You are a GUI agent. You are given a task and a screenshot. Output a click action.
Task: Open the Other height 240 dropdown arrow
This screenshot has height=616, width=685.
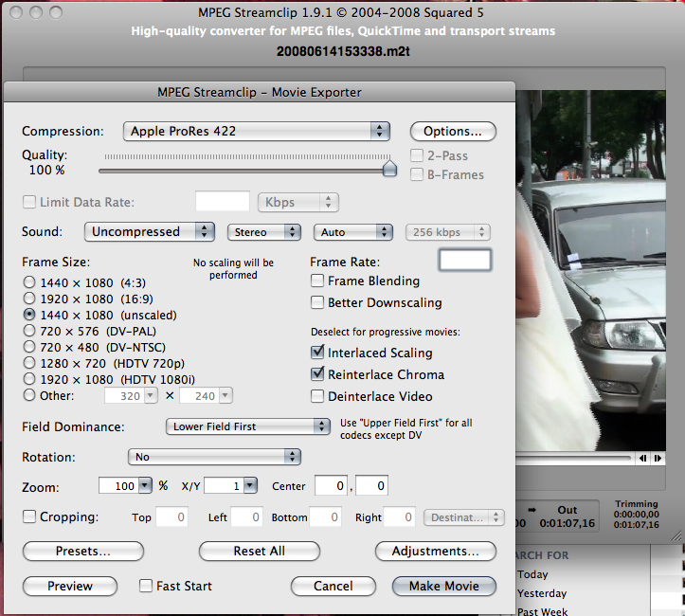pos(225,396)
